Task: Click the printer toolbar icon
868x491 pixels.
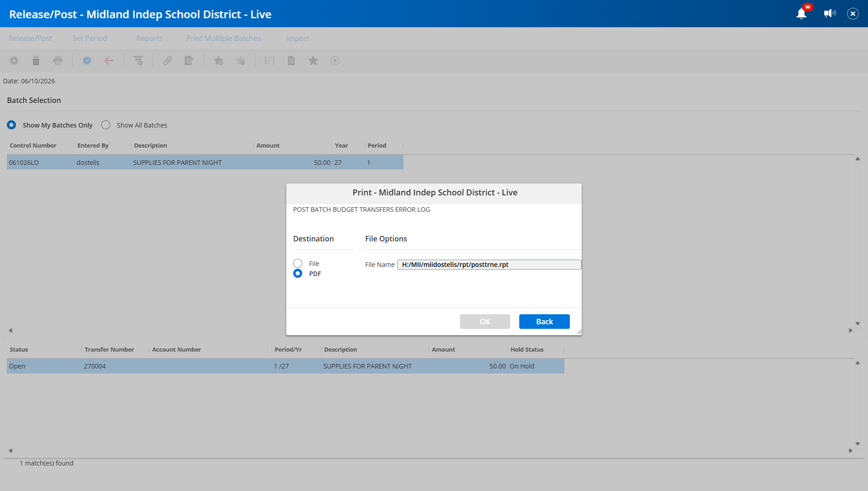Action: click(x=58, y=61)
